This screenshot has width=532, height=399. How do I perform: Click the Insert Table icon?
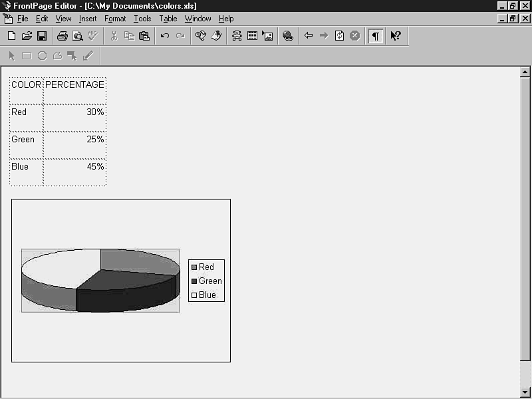point(252,36)
